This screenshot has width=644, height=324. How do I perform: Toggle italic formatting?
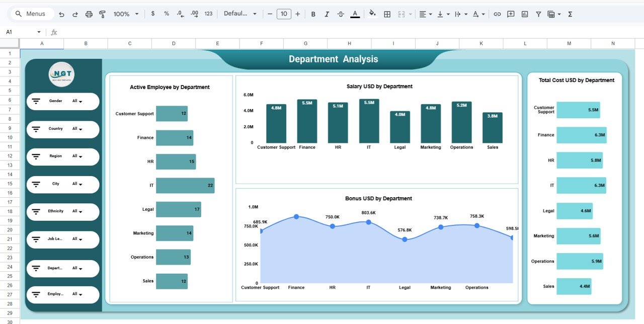coord(326,14)
